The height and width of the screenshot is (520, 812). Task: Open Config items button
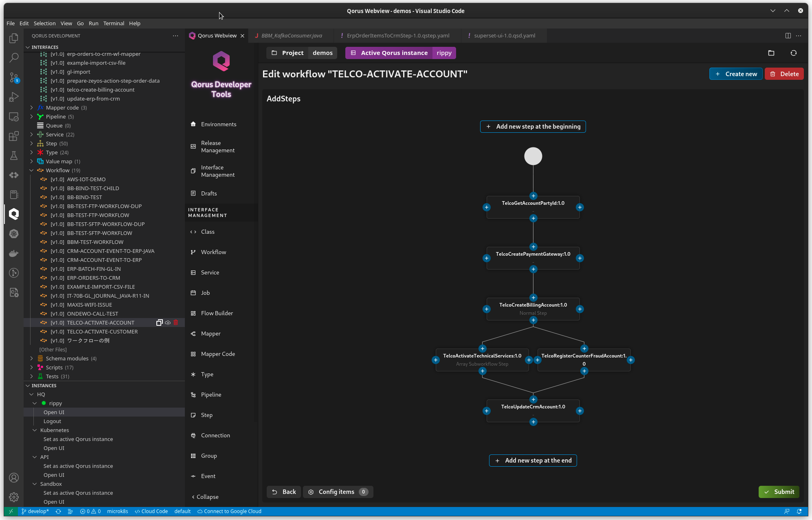click(338, 492)
